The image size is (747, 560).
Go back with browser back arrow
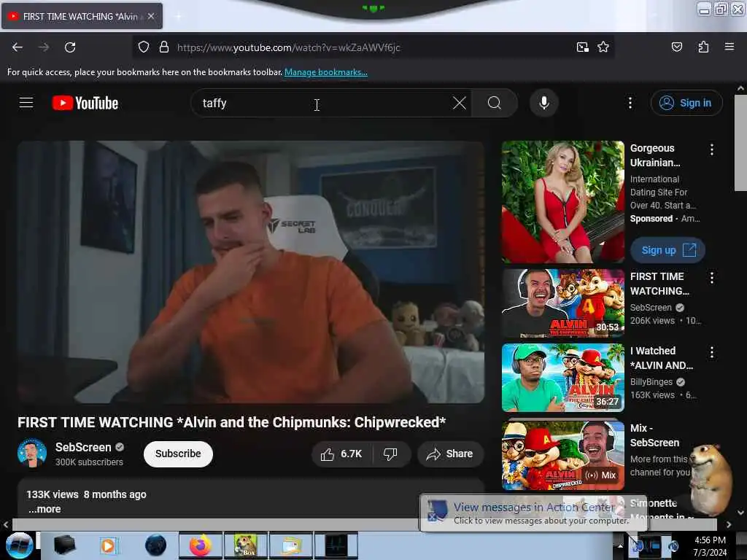18,47
